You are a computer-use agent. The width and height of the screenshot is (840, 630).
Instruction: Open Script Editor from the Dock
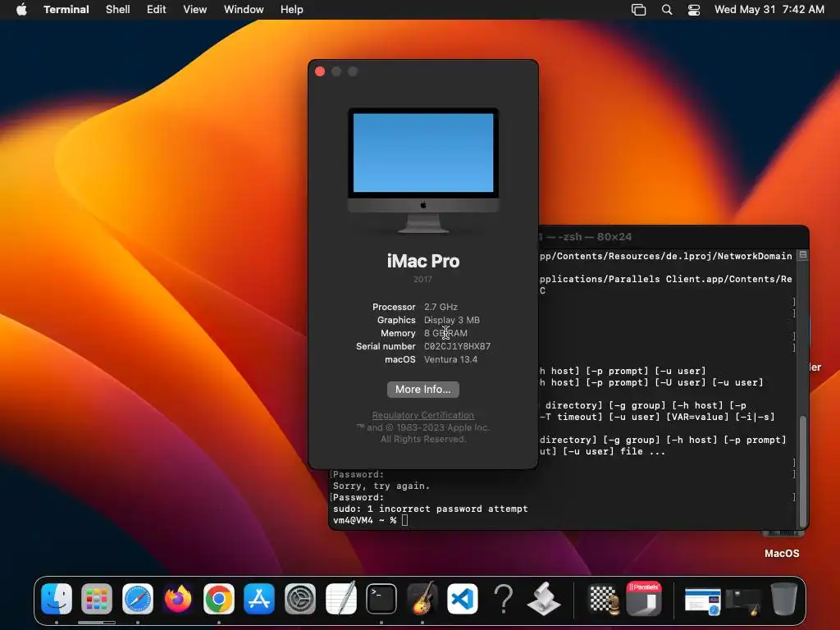544,598
